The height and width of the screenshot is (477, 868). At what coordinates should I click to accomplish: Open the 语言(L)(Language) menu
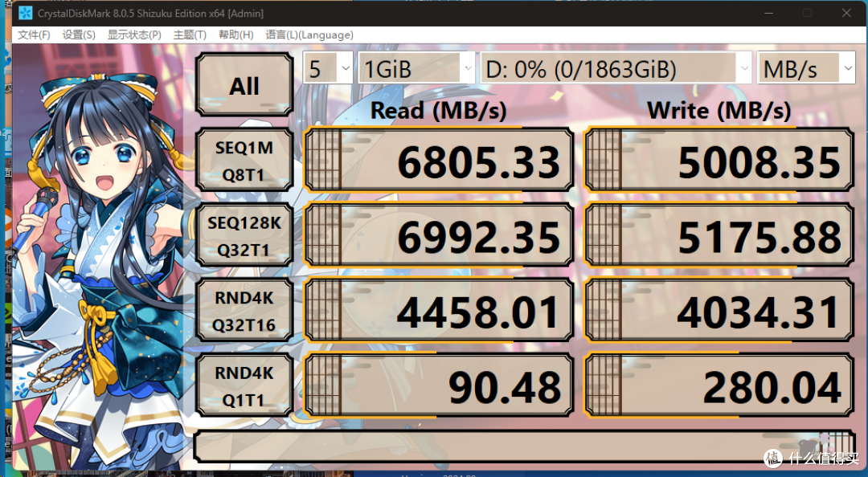click(x=309, y=35)
